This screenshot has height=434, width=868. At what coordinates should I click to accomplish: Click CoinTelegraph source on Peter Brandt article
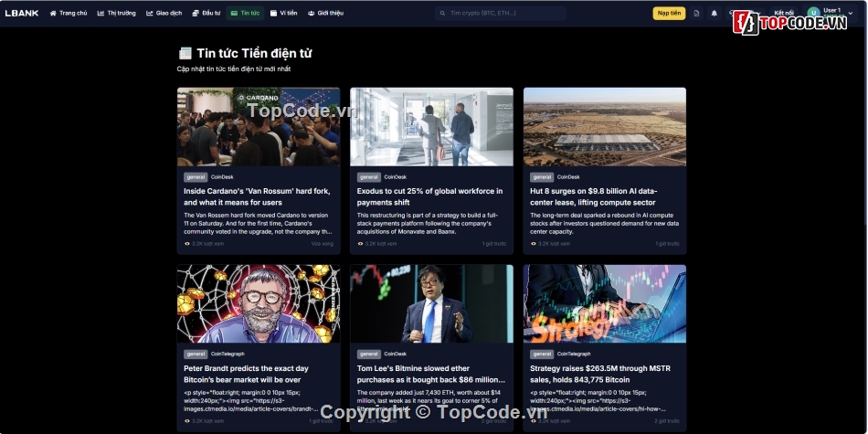228,355
